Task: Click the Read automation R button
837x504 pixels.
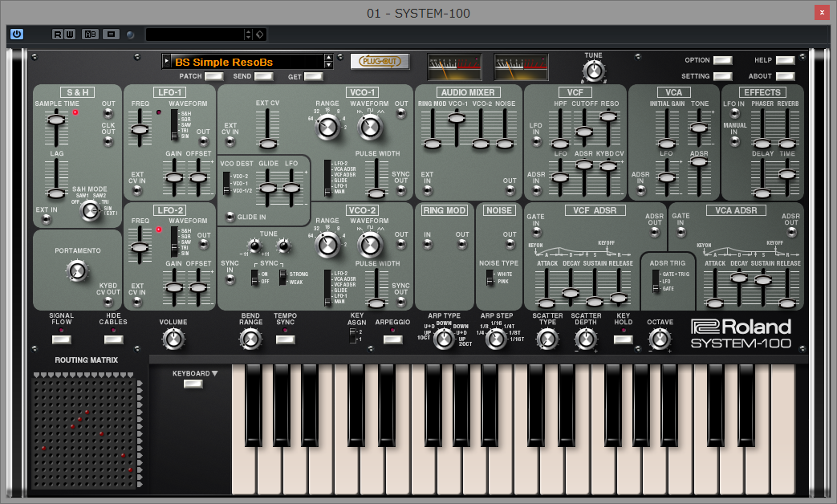Action: pyautogui.click(x=58, y=34)
